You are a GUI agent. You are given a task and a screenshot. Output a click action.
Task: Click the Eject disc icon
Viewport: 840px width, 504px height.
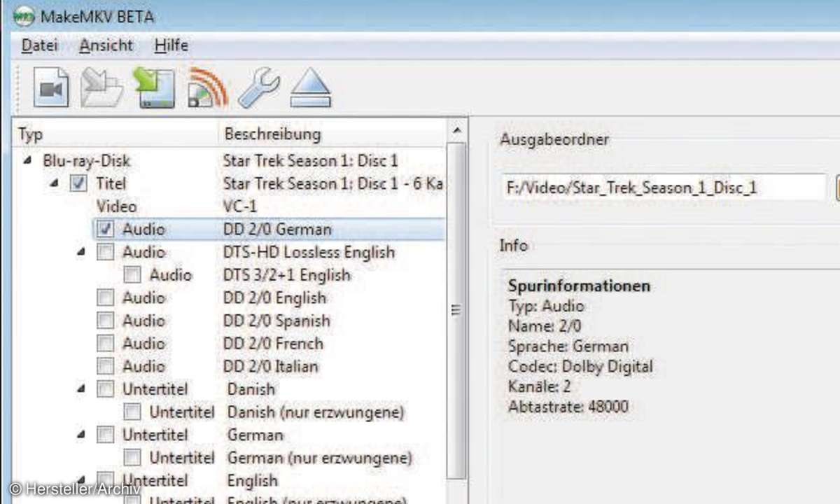(x=311, y=88)
